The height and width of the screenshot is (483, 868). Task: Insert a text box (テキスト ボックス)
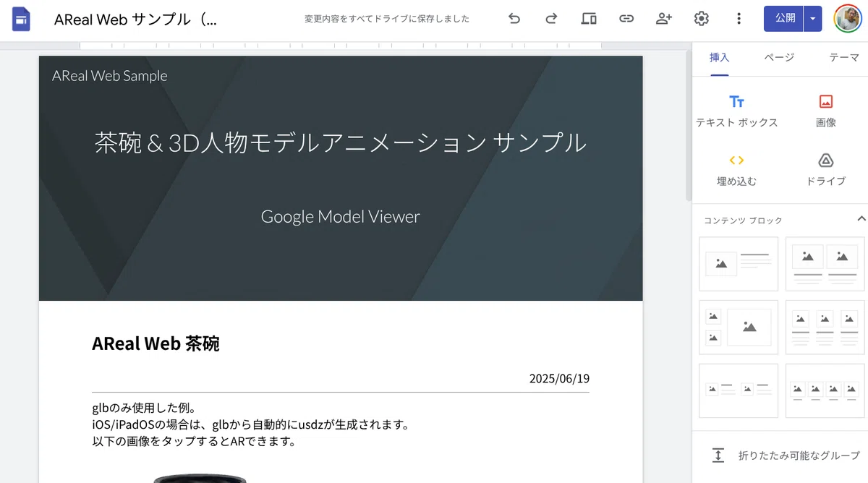click(736, 111)
